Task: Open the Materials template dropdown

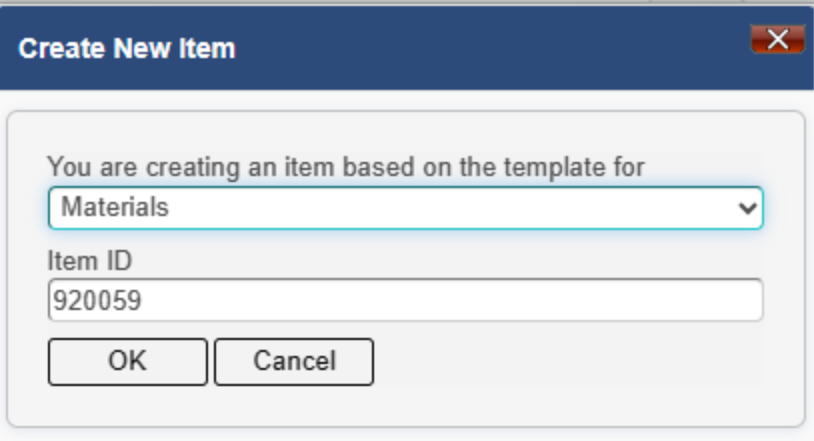Action: tap(405, 208)
